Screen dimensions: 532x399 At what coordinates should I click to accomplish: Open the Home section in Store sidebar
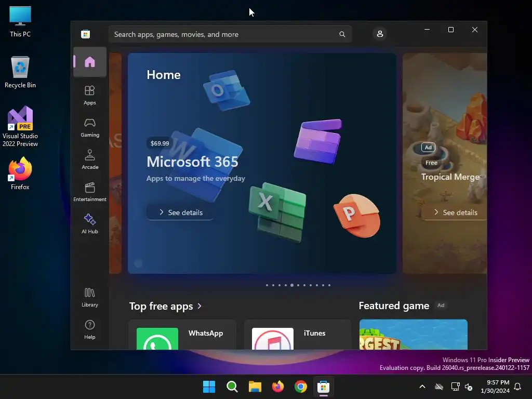click(x=89, y=62)
